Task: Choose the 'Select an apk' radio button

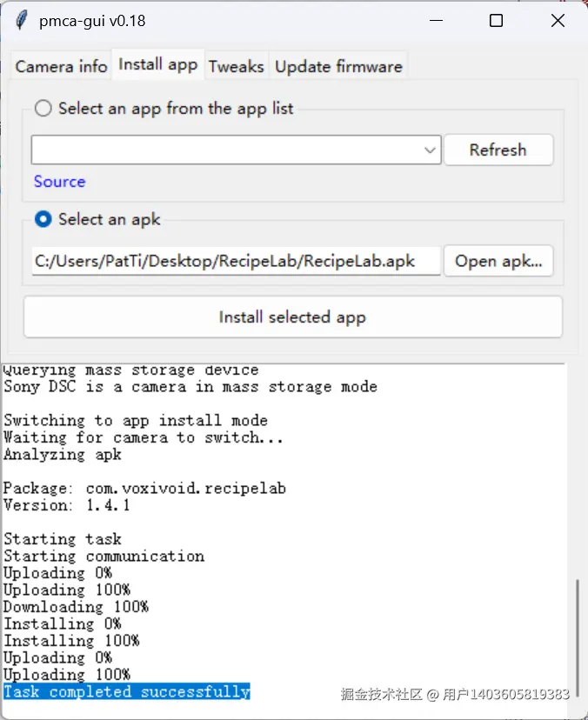Action: coord(43,219)
